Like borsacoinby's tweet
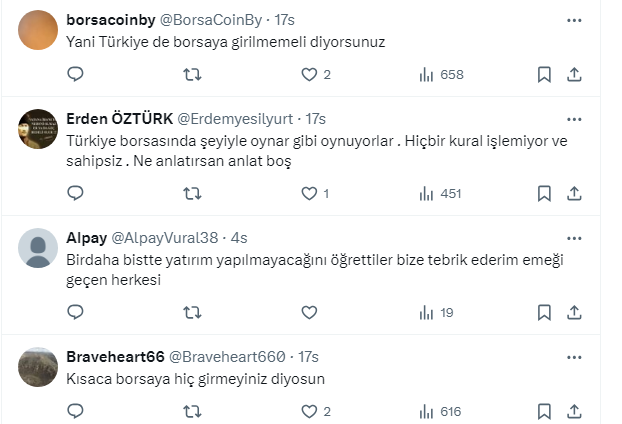The width and height of the screenshot is (622, 424). pos(309,74)
